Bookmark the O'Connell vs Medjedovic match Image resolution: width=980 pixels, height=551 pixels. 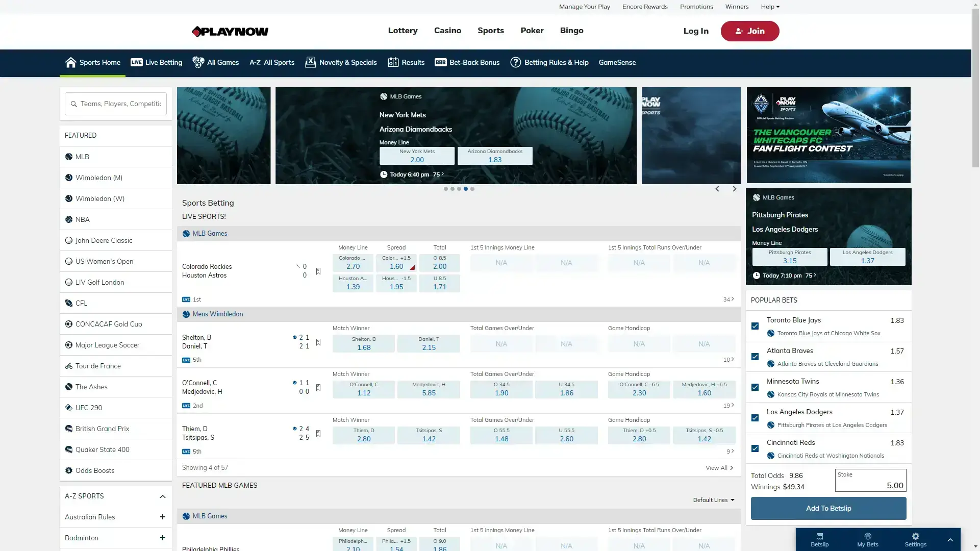coord(318,388)
